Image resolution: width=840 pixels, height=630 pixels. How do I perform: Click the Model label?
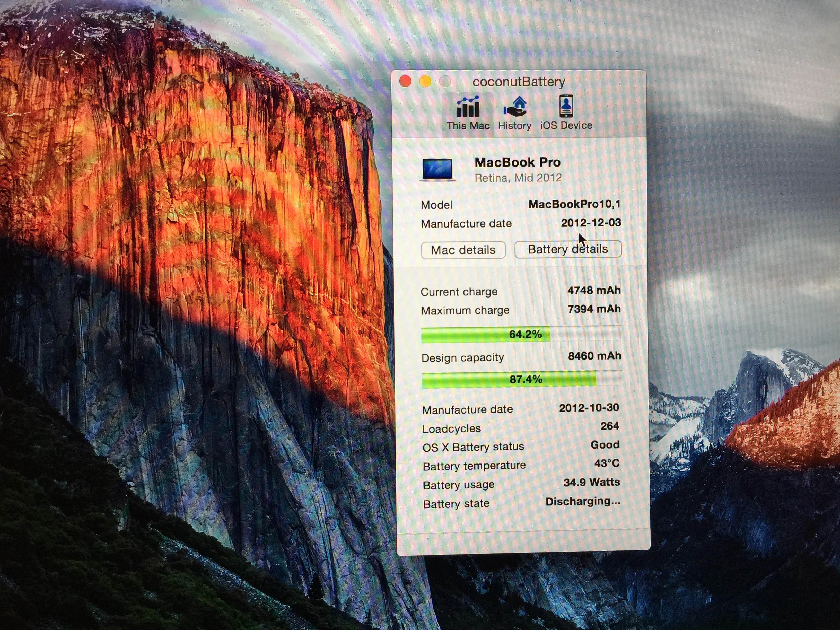pyautogui.click(x=437, y=205)
